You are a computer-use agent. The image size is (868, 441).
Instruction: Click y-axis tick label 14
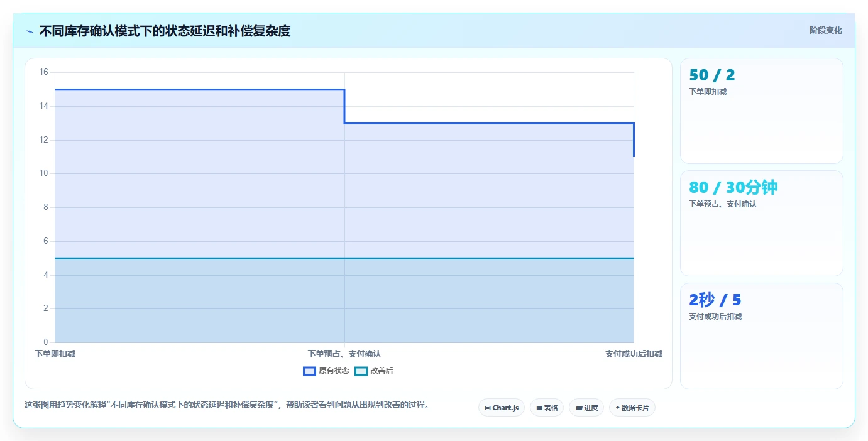(x=43, y=106)
